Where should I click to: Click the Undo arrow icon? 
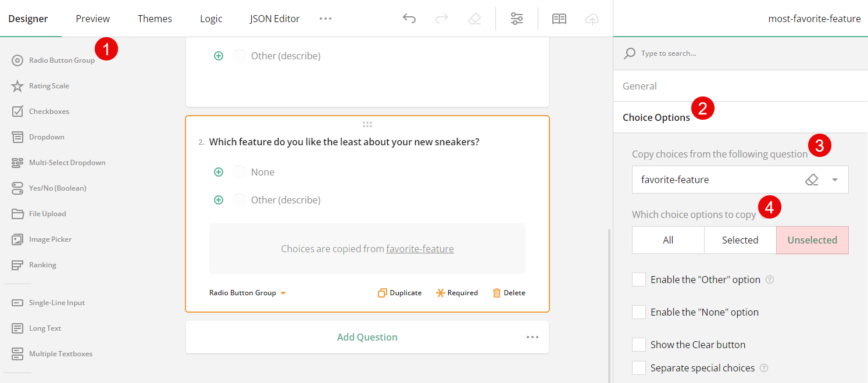point(409,18)
